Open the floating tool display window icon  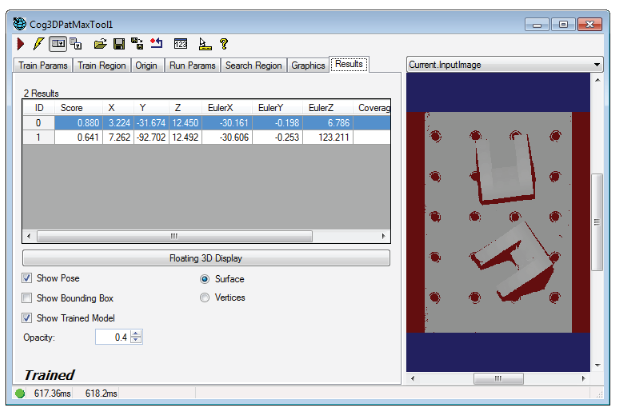[x=76, y=44]
